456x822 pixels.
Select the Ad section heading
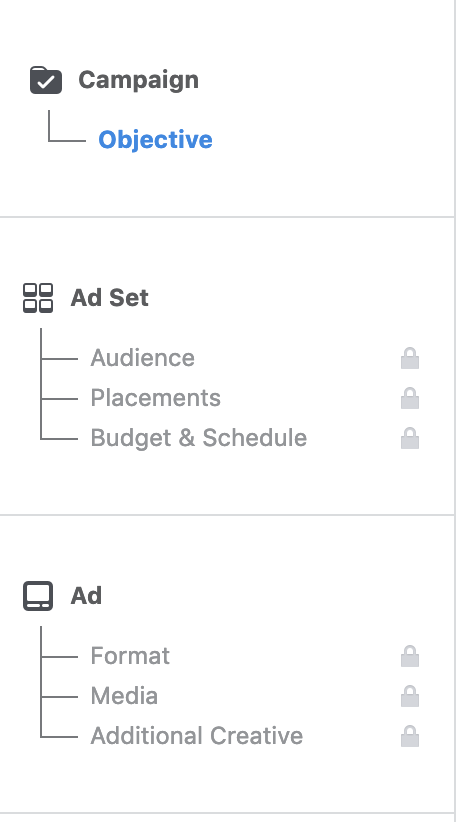(86, 596)
